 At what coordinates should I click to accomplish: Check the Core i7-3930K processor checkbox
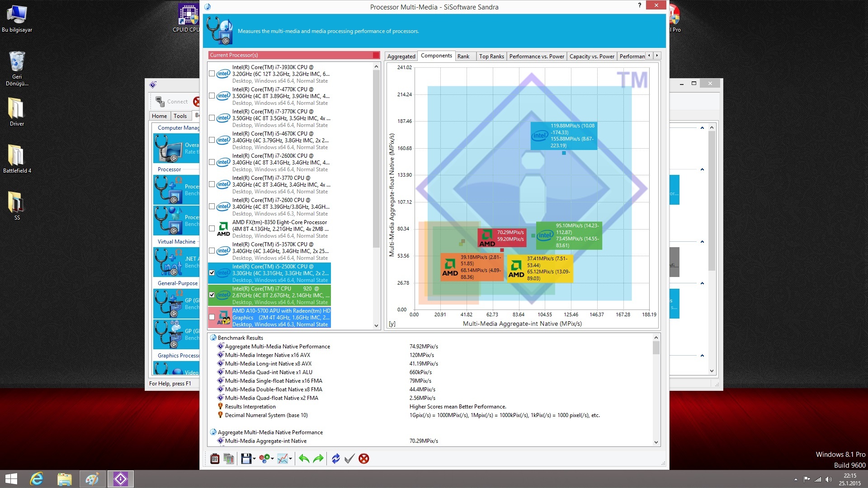click(x=212, y=73)
